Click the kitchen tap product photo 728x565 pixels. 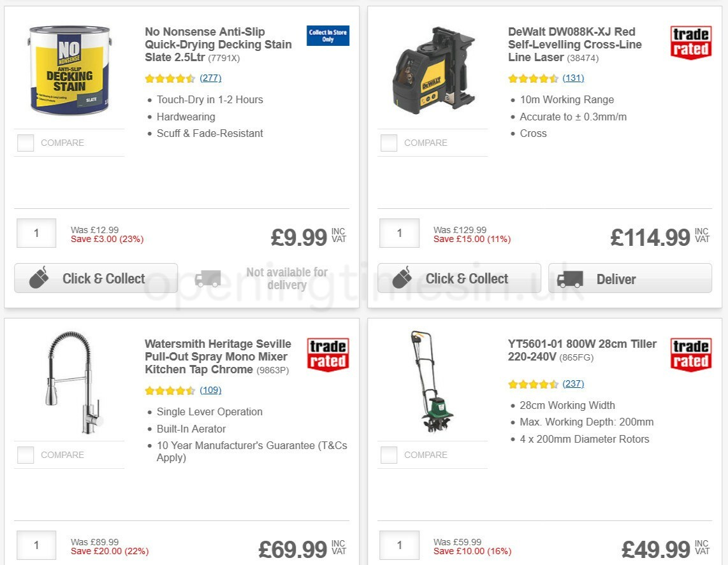point(69,382)
